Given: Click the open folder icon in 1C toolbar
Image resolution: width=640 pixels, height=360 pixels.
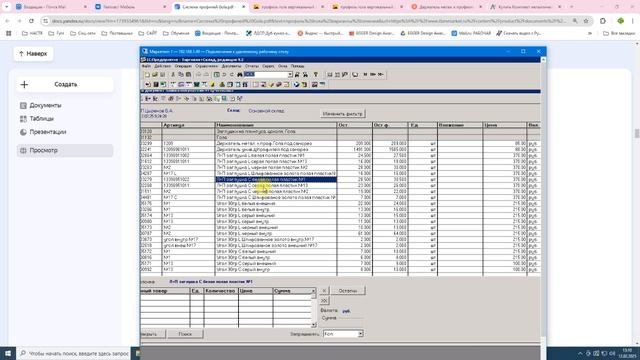Looking at the screenshot, I should pyautogui.click(x=155, y=75).
